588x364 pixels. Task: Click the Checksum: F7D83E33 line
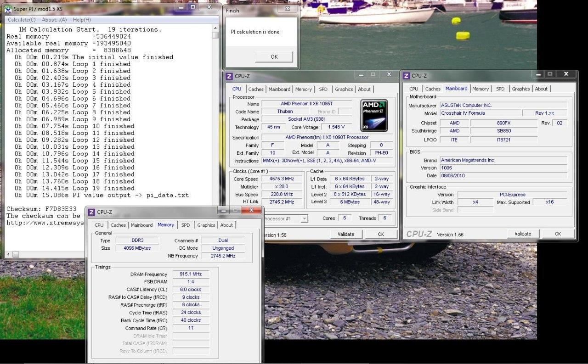pyautogui.click(x=41, y=209)
